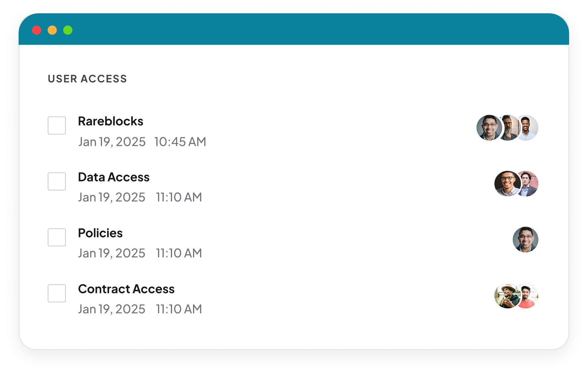This screenshot has width=588, height=374.
Task: Open the Policies item title
Action: click(x=100, y=233)
